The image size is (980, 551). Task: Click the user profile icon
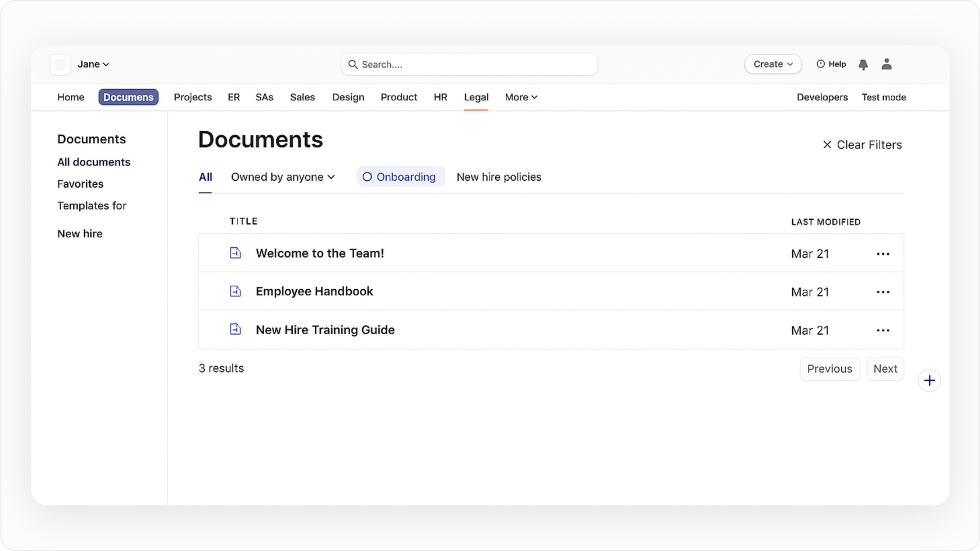pyautogui.click(x=886, y=65)
